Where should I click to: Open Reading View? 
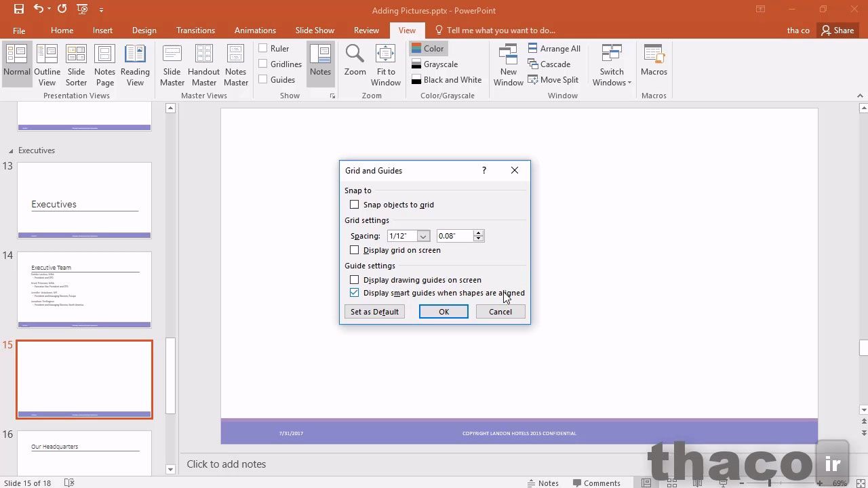click(x=135, y=65)
